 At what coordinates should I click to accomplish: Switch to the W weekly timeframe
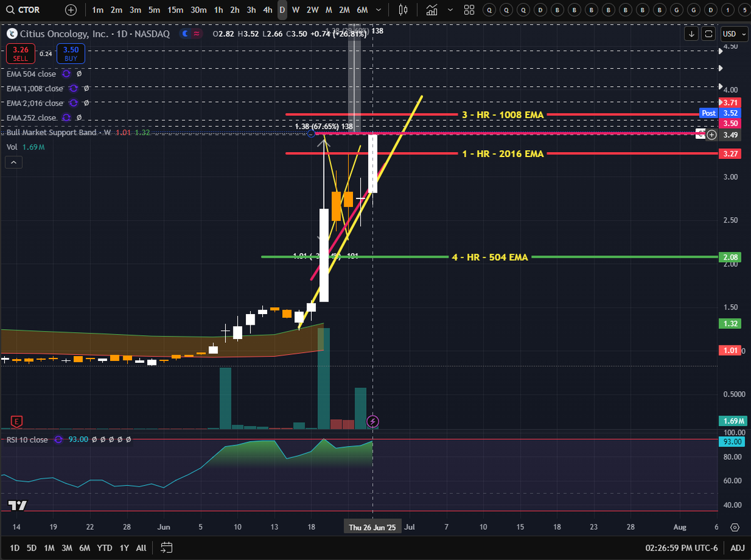[296, 10]
